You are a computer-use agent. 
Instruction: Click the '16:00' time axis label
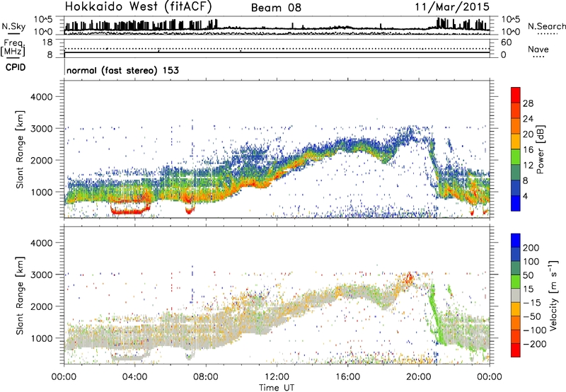(347, 377)
